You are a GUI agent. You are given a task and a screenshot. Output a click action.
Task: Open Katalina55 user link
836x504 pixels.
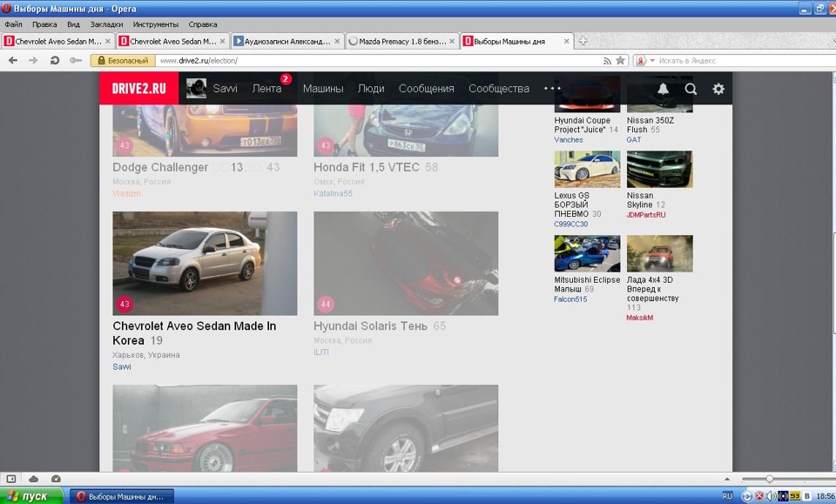point(333,193)
